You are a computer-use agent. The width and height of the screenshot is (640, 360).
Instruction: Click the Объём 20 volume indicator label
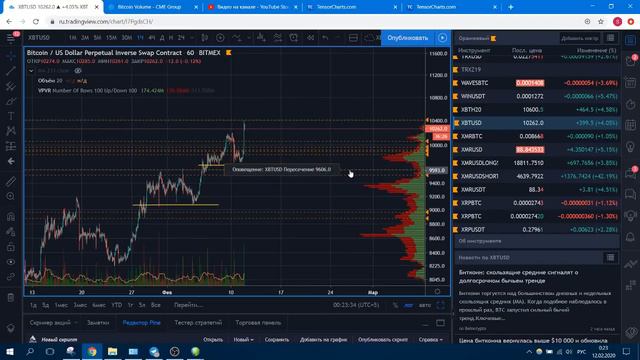(x=50, y=81)
